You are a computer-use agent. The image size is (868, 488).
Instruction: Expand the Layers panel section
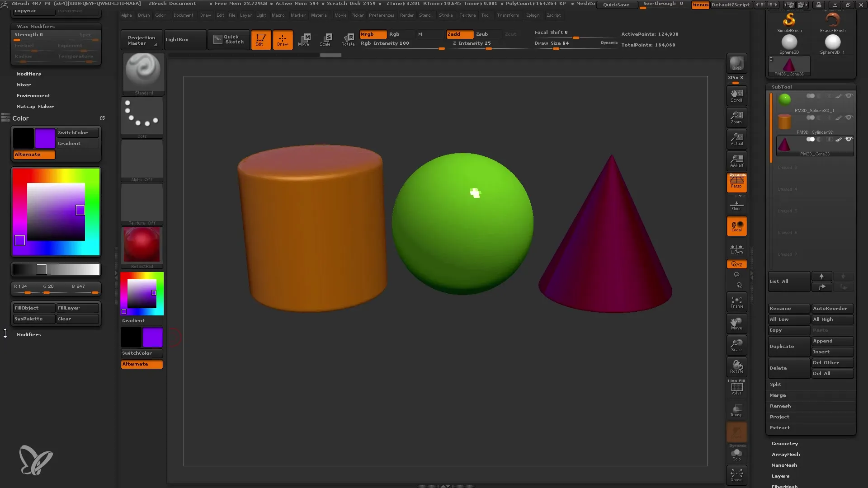(x=780, y=475)
